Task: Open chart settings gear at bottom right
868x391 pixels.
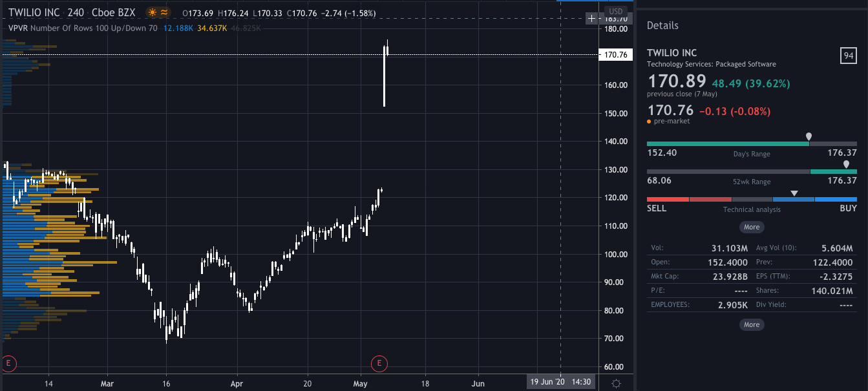Action: pos(616,383)
